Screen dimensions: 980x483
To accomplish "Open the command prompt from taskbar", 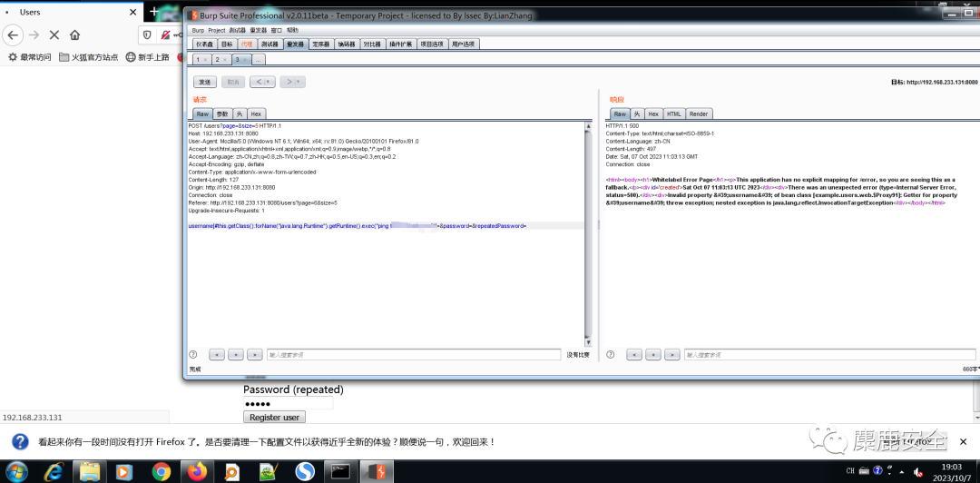I will pos(340,470).
